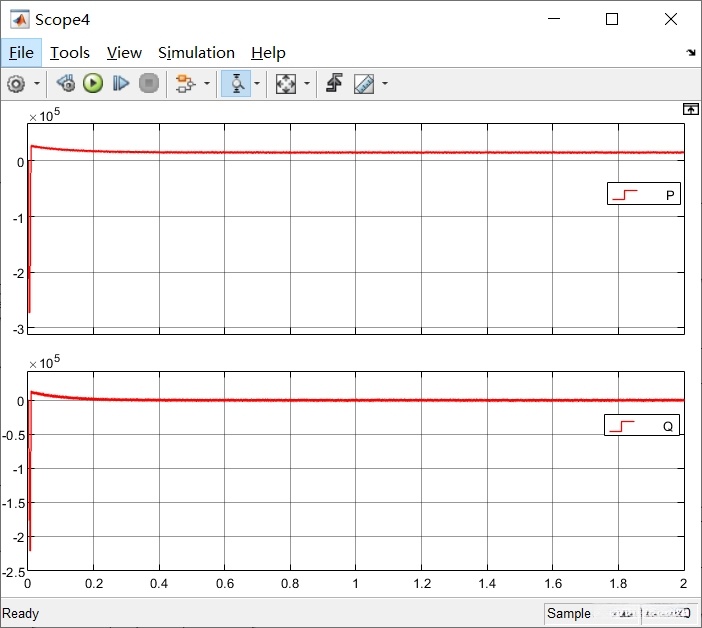Open the Cursor Measurements ruler icon
This screenshot has width=702, height=628.
pyautogui.click(x=364, y=84)
